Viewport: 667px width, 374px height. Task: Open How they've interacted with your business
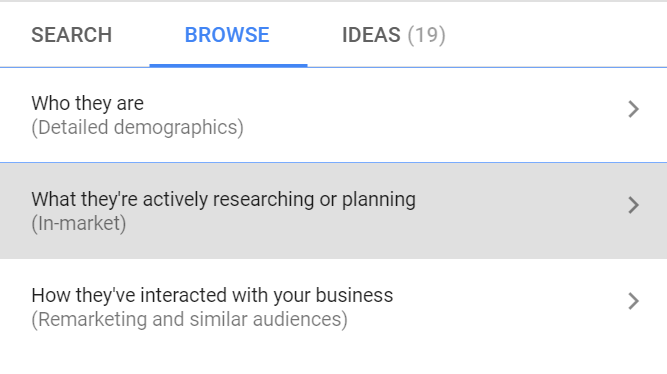[x=334, y=307]
